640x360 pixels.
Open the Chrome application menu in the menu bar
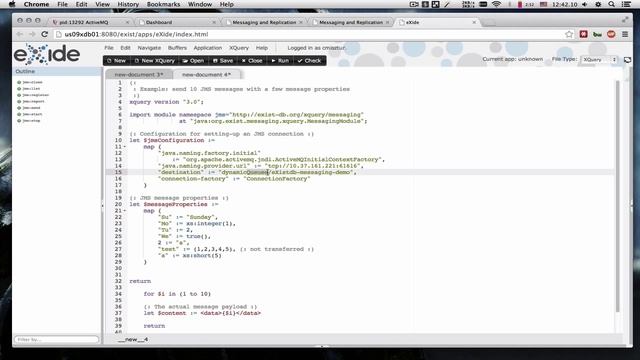coord(36,4)
